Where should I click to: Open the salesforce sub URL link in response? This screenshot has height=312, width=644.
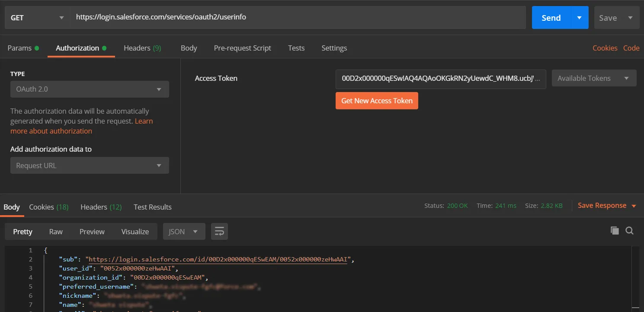coord(218,259)
